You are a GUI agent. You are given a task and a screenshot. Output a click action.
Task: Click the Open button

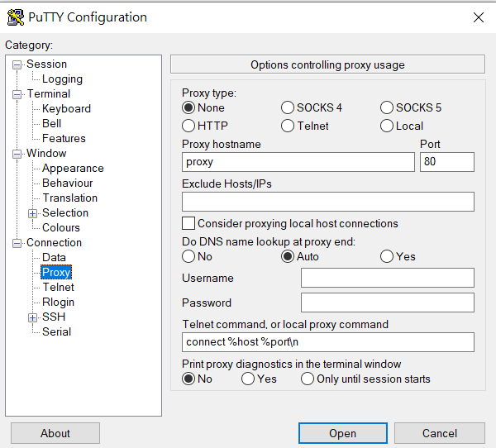(343, 433)
